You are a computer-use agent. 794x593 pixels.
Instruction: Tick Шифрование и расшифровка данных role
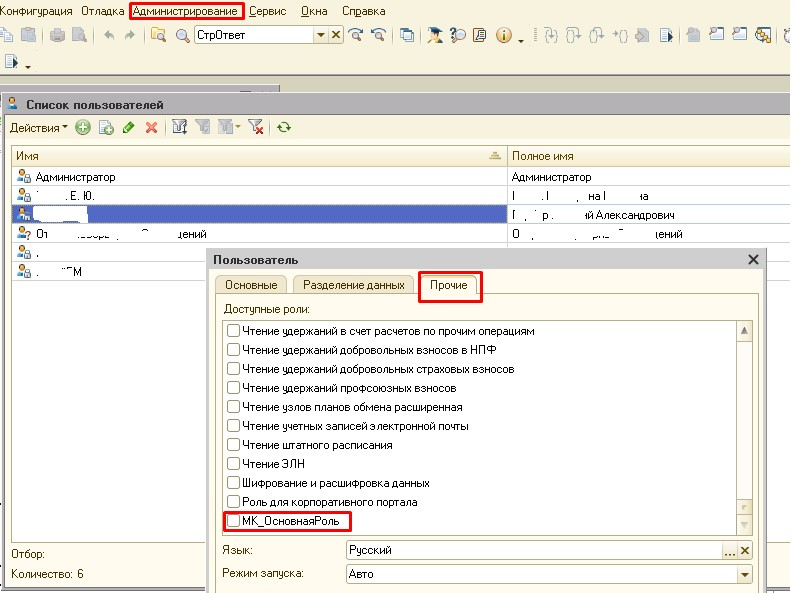[x=233, y=483]
